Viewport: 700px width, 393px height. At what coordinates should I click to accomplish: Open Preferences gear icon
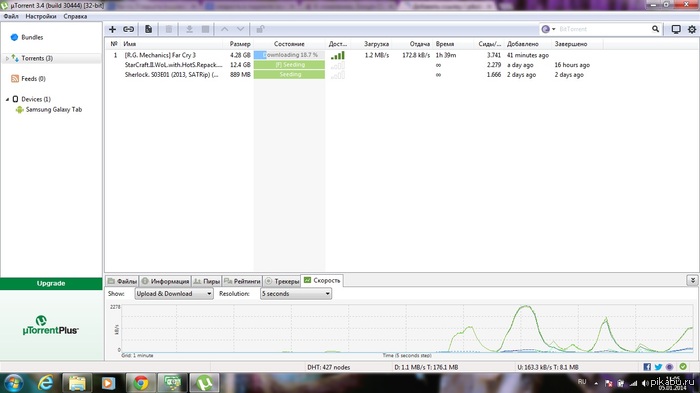[x=692, y=29]
